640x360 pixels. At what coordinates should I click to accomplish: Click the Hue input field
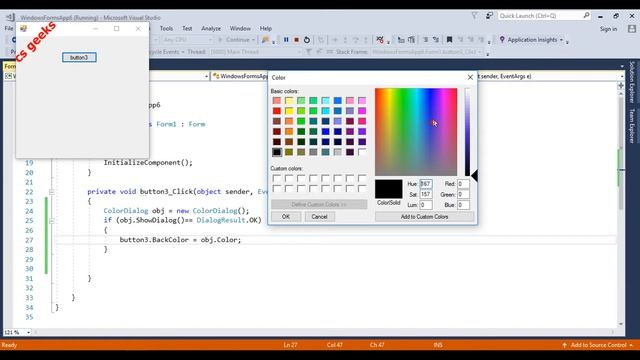[426, 184]
